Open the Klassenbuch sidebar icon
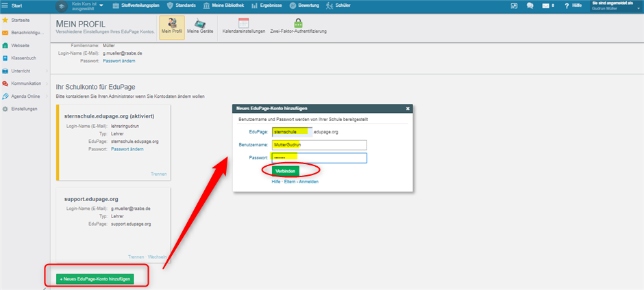Screen dimensions: 644x290 click(5, 58)
